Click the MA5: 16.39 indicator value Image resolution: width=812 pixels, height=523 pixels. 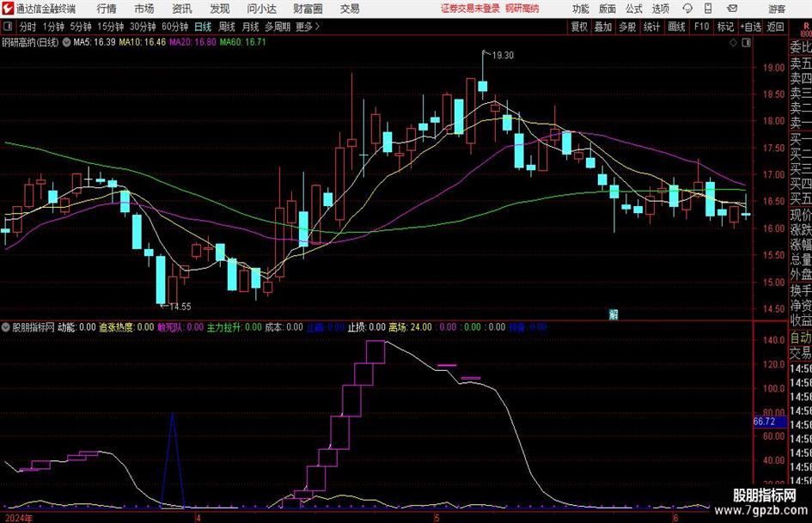click(95, 42)
